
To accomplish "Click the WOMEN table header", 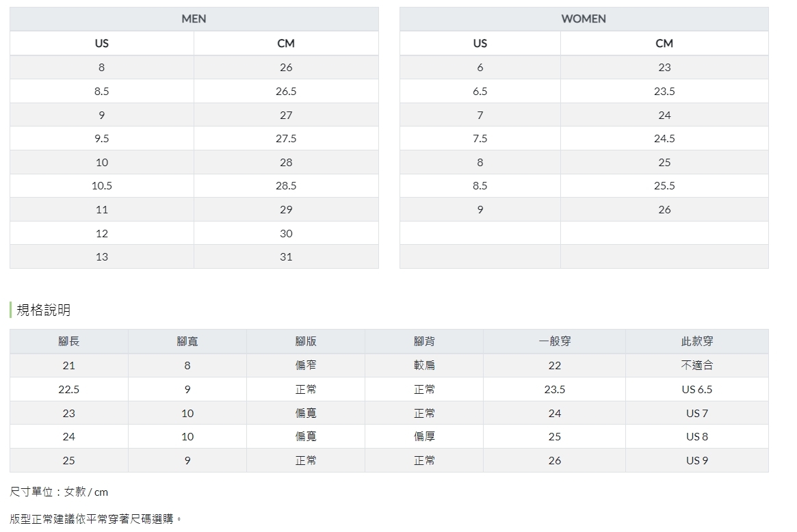I will coord(584,19).
